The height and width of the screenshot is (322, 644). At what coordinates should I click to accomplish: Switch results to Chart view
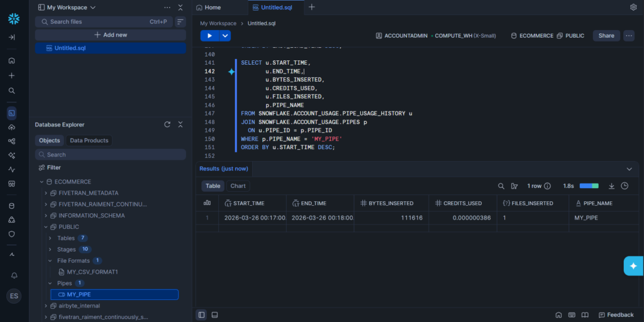pyautogui.click(x=238, y=186)
